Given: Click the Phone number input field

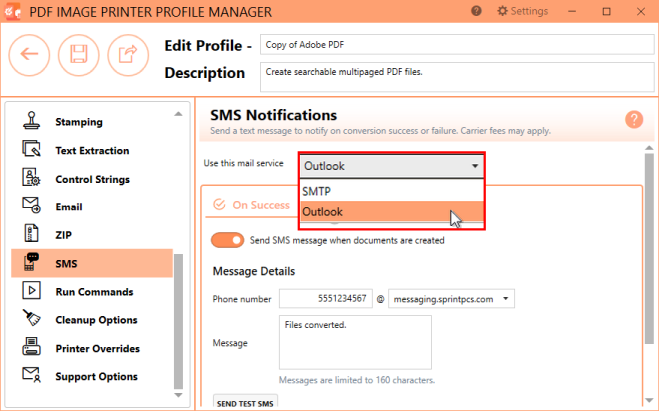Looking at the screenshot, I should click(x=326, y=299).
